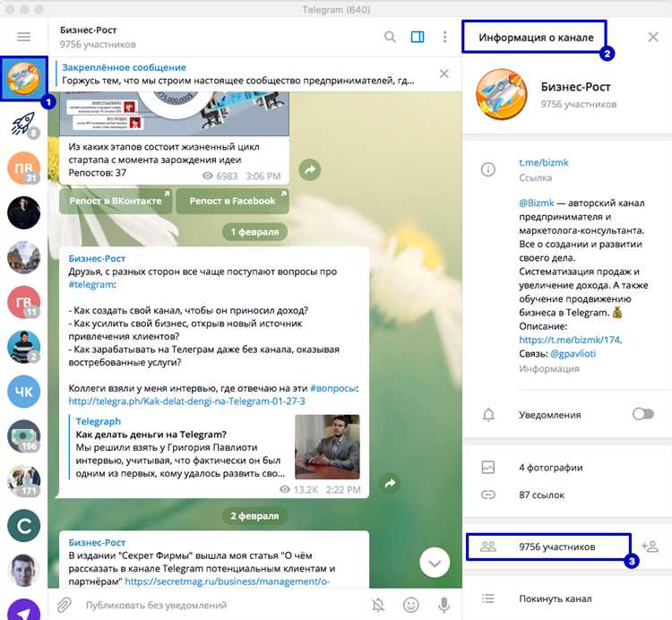Open the three-dot chat options menu
This screenshot has height=620, width=672.
click(x=444, y=37)
